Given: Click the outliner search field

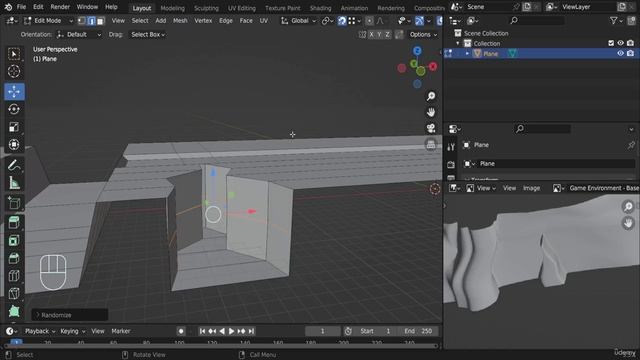Looking at the screenshot, I should pyautogui.click(x=537, y=20).
